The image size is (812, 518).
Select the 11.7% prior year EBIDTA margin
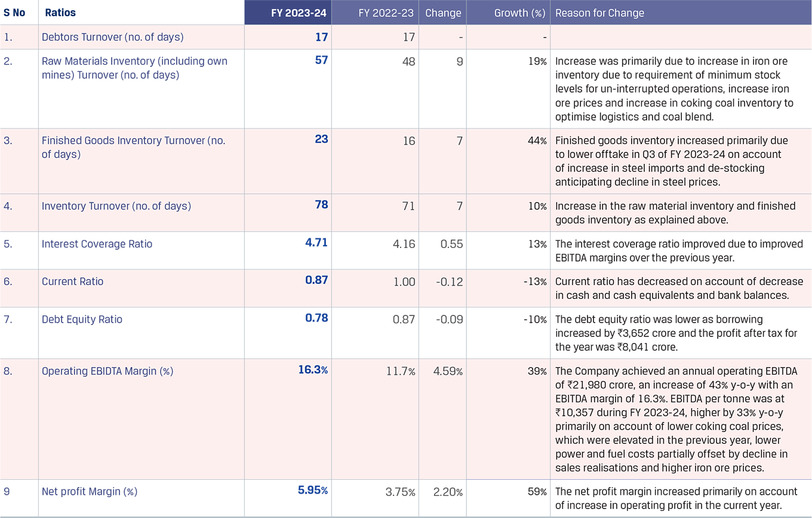(400, 372)
